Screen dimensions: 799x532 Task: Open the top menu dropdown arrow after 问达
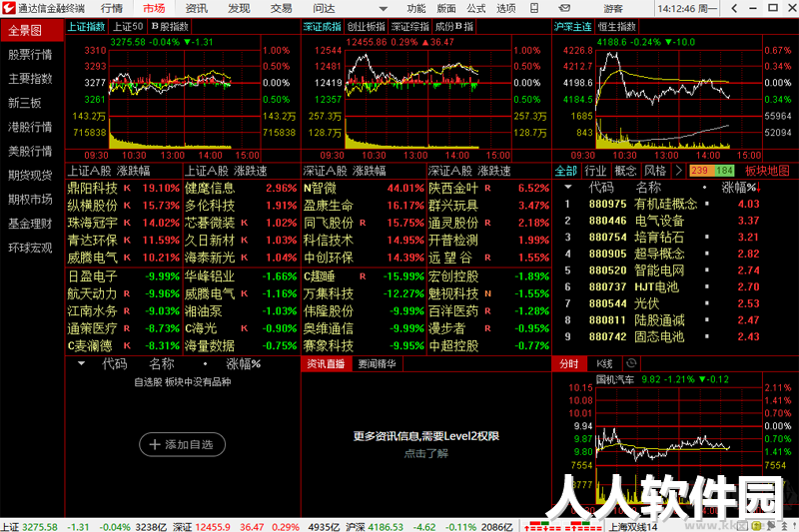click(x=384, y=9)
